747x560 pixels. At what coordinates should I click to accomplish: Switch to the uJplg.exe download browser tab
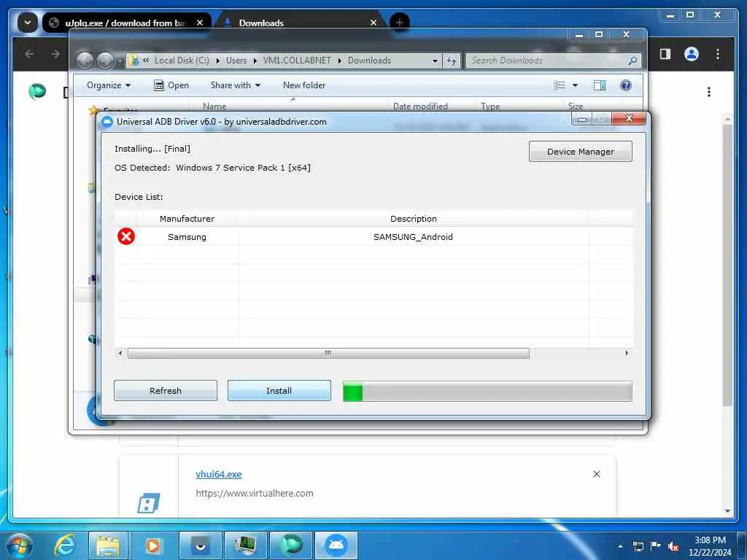point(124,23)
